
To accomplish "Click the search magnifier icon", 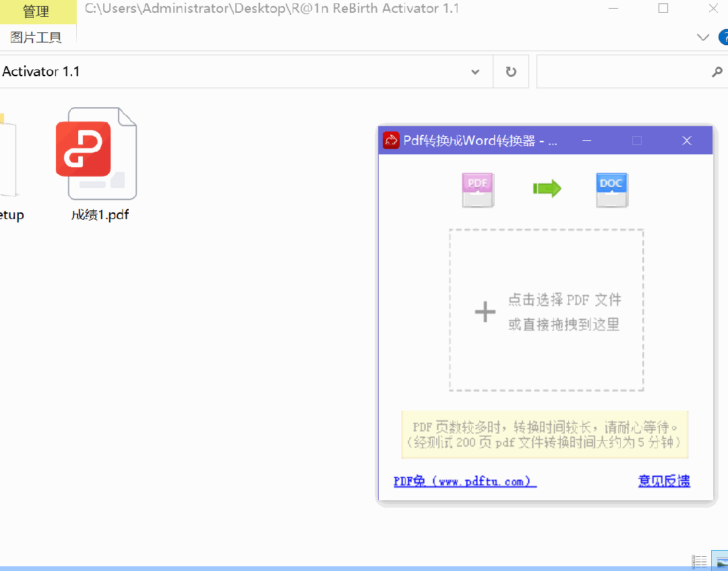I will click(x=718, y=71).
